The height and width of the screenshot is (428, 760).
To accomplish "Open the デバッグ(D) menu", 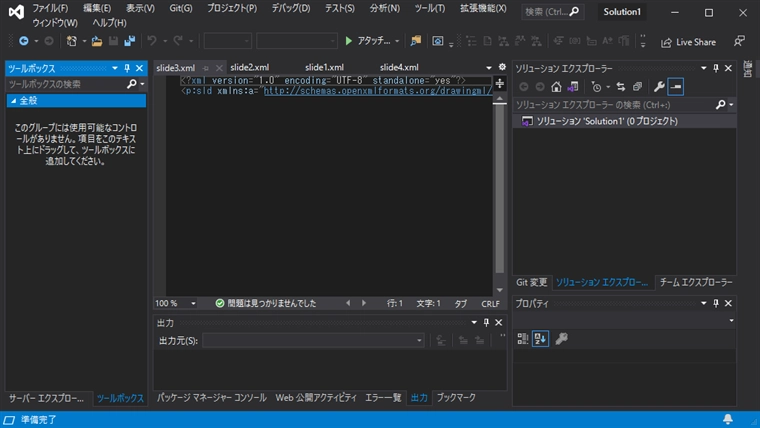I will [x=290, y=8].
